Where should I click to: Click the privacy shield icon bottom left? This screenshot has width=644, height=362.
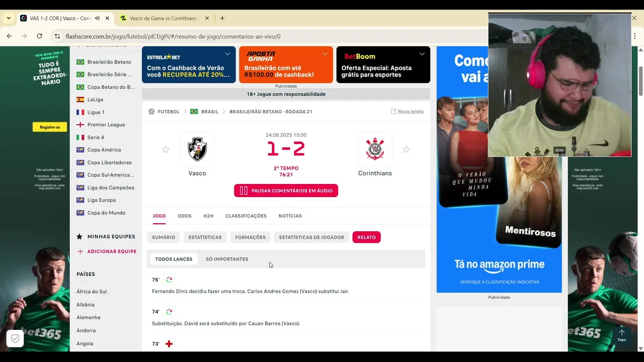point(15,339)
